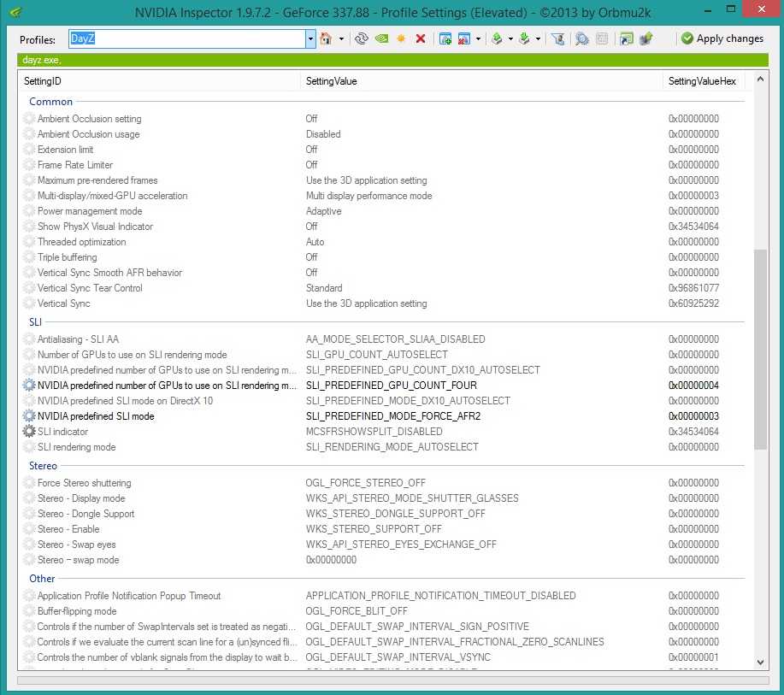Viewport: 784px width, 695px height.
Task: Select Stereo - Swap eyes row
Action: [x=384, y=545]
